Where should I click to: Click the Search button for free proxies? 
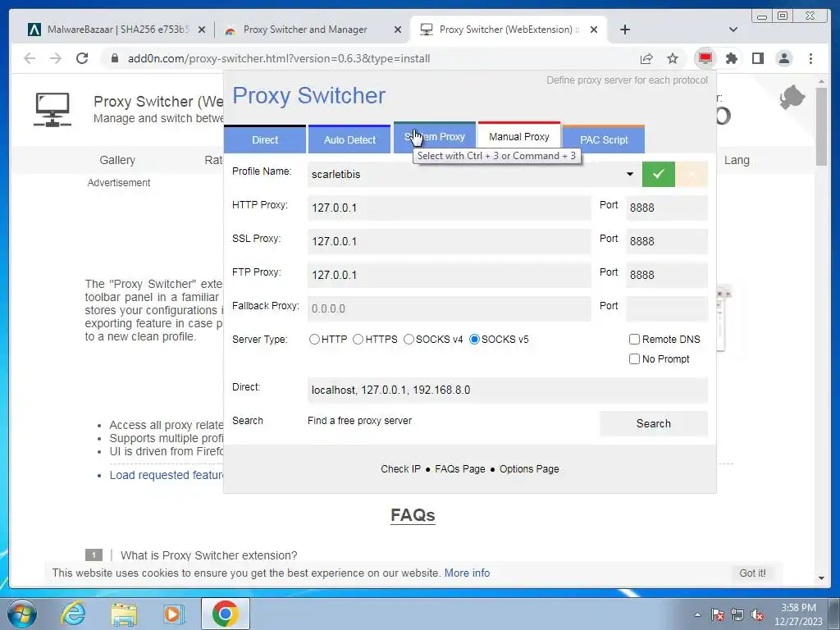654,424
